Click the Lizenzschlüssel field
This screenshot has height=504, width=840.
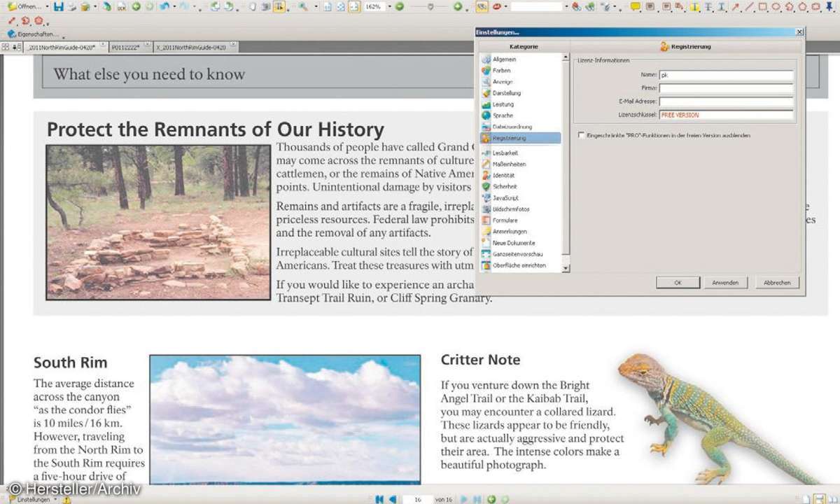(x=727, y=115)
